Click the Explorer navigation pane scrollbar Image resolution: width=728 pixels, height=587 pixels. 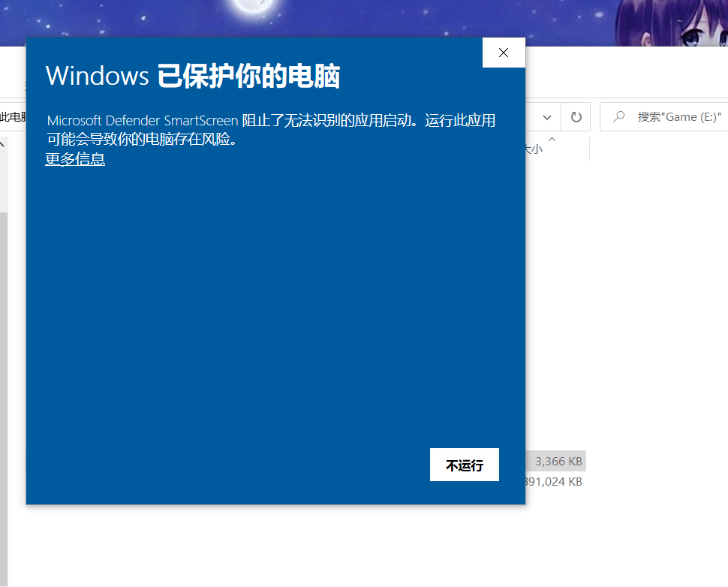click(x=4, y=399)
